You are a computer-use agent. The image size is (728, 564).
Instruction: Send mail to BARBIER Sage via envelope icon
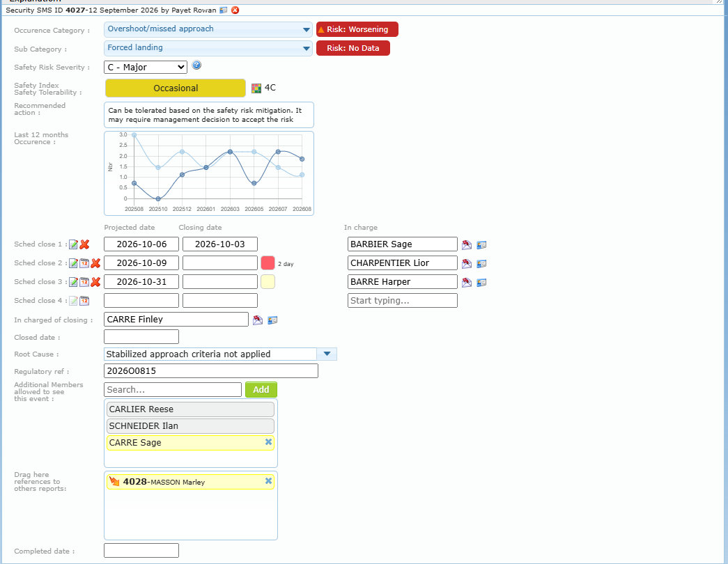point(467,244)
